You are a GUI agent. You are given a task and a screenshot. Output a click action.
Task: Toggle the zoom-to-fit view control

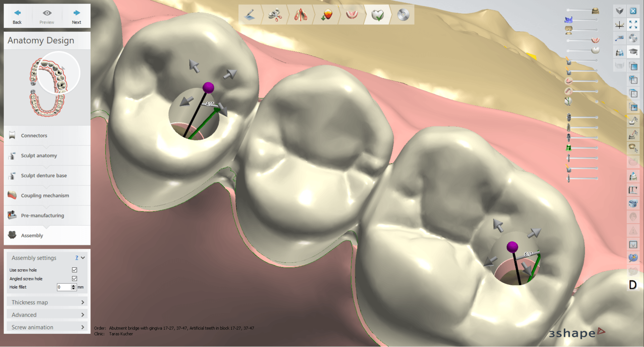coord(633,24)
